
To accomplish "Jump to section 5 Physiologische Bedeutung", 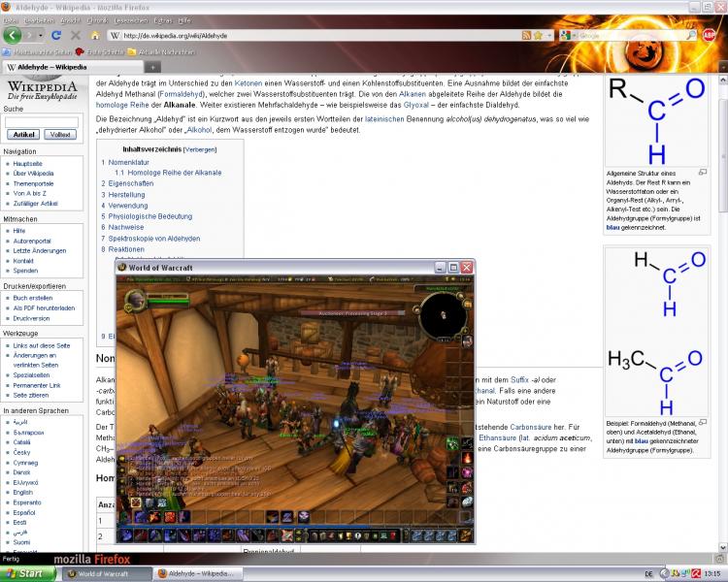I will tap(149, 216).
